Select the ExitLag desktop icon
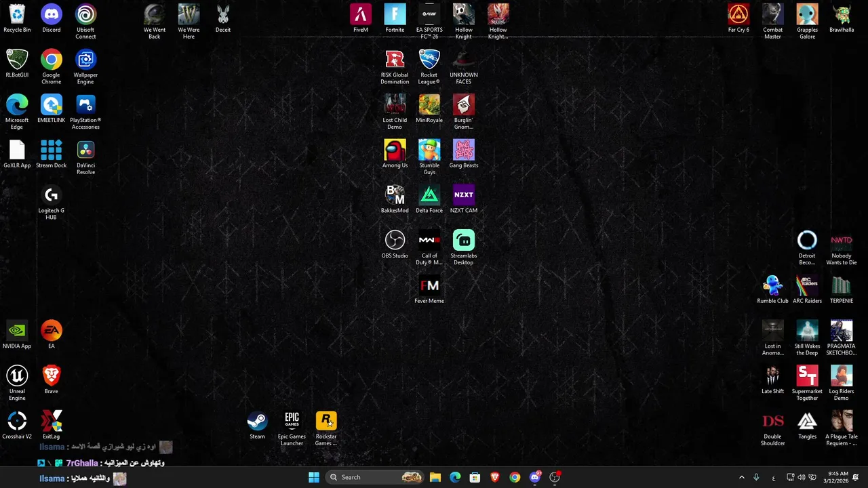Screen dimensions: 868x488 [52, 426]
